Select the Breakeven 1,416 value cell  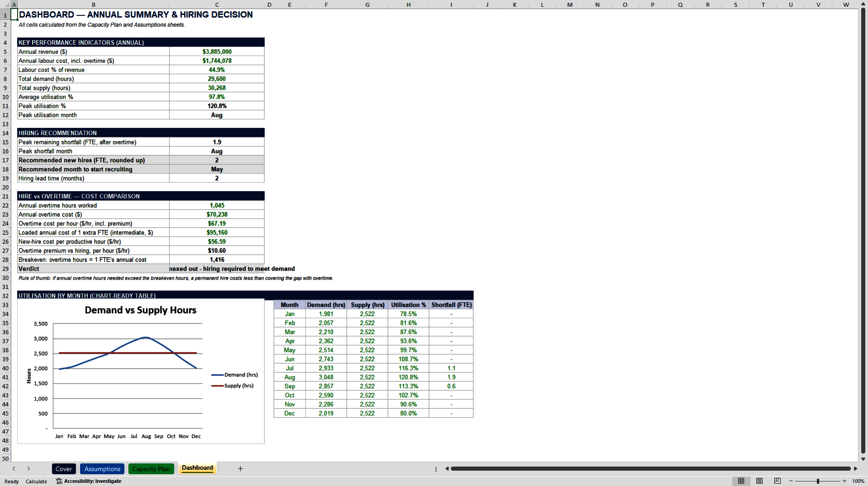pos(217,260)
